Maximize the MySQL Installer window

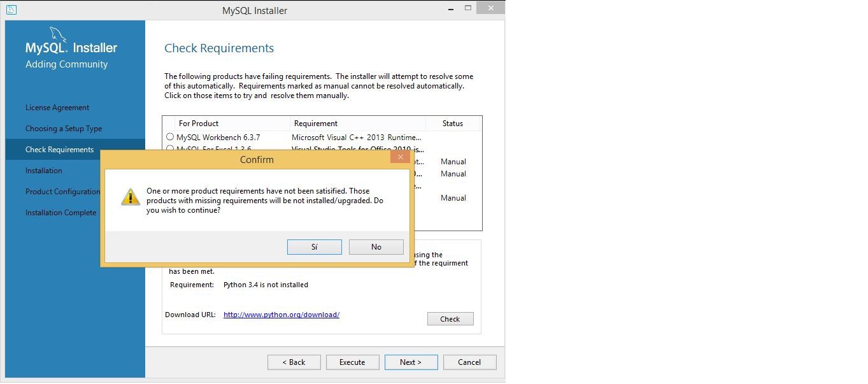468,9
